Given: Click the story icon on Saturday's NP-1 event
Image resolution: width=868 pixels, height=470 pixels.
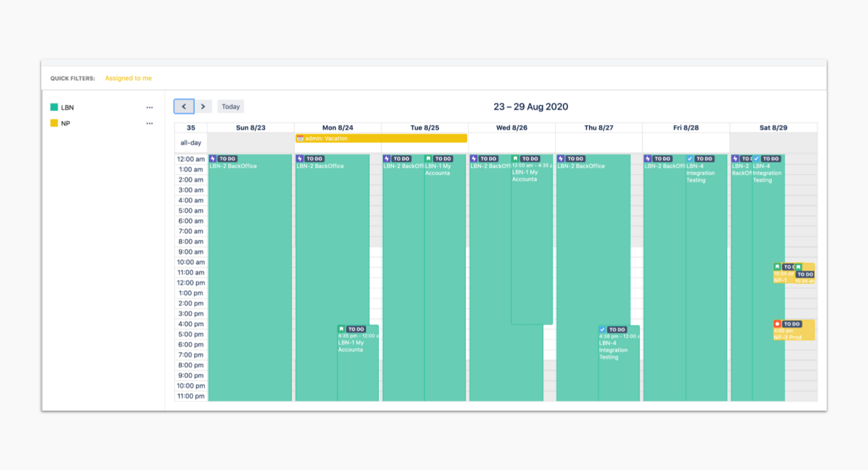Looking at the screenshot, I should 777,267.
